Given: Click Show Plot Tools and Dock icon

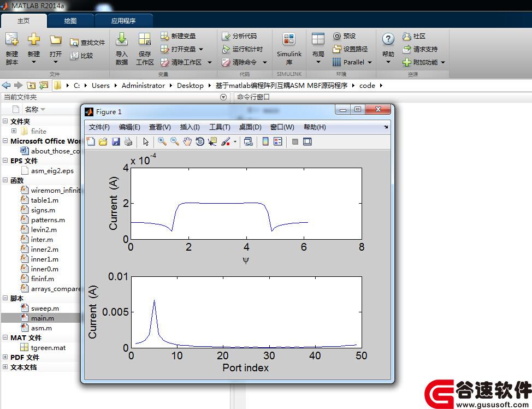Looking at the screenshot, I should point(308,141).
